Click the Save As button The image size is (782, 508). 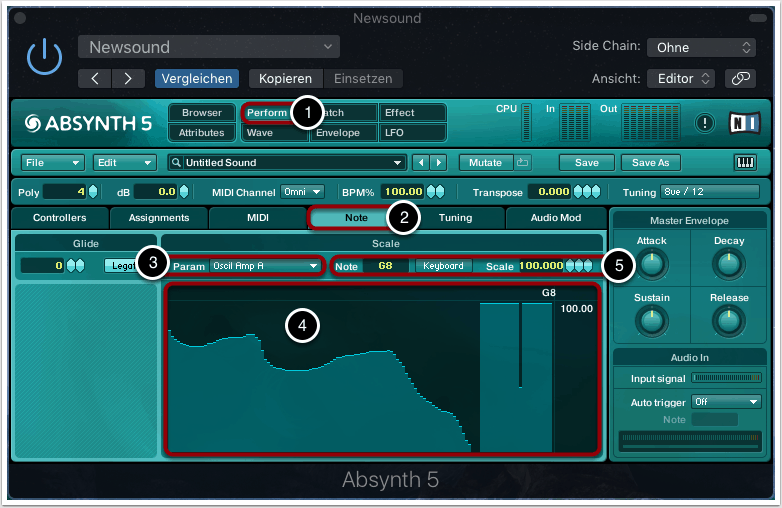click(650, 162)
